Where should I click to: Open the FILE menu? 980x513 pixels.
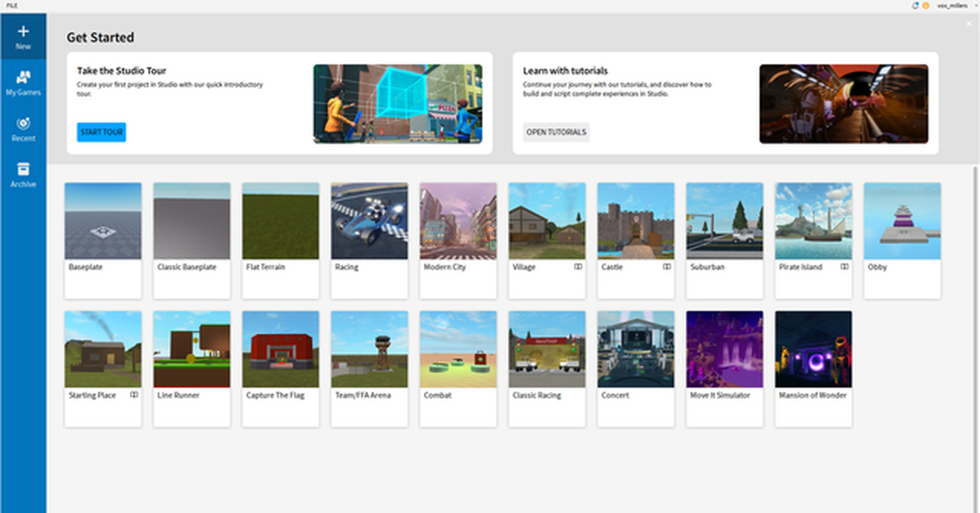tap(11, 5)
